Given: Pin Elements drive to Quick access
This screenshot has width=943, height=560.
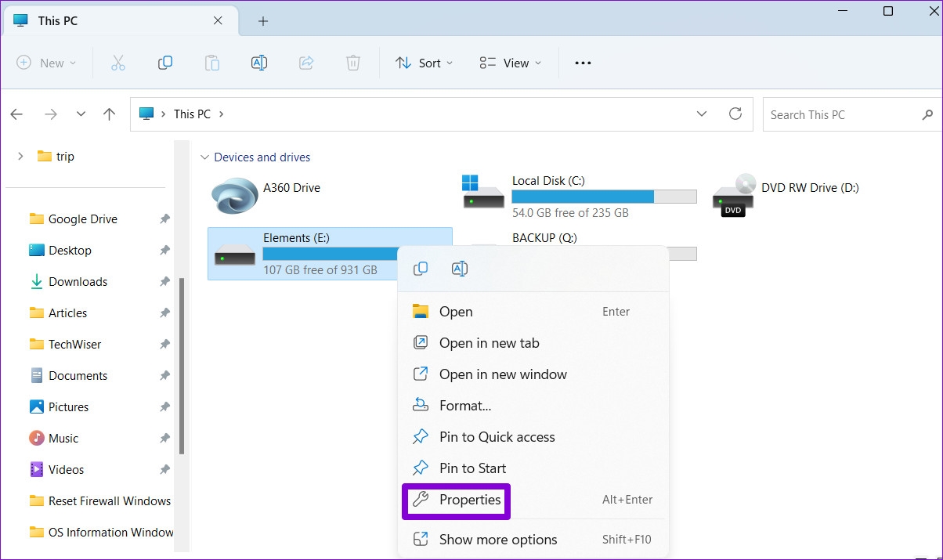Looking at the screenshot, I should click(x=497, y=436).
